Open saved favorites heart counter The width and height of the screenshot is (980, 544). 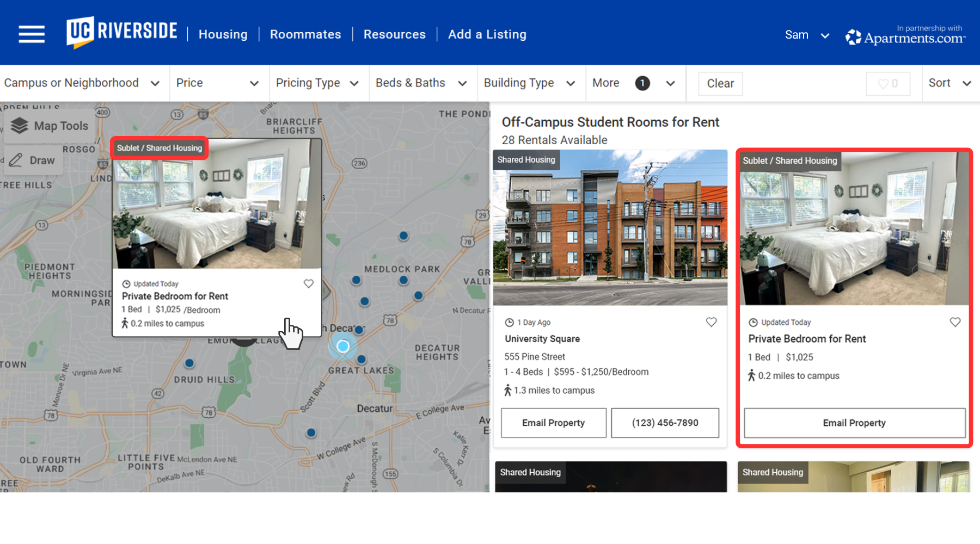pos(888,84)
